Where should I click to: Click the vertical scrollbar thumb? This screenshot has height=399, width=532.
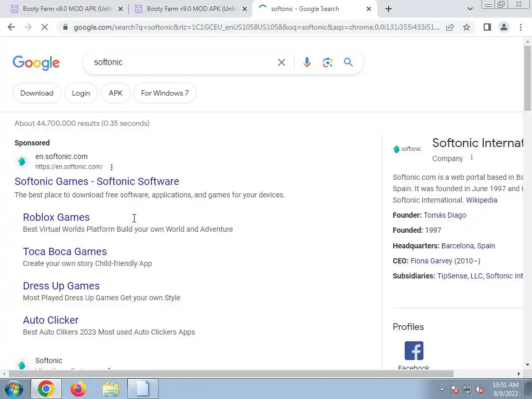pos(527,78)
